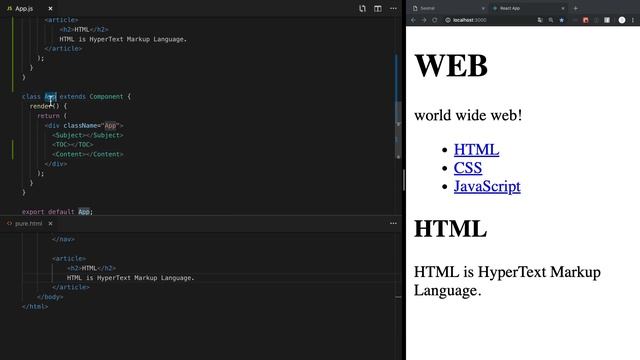Click the <TOC></TOC> code line
This screenshot has height=360, width=640.
[73, 144]
